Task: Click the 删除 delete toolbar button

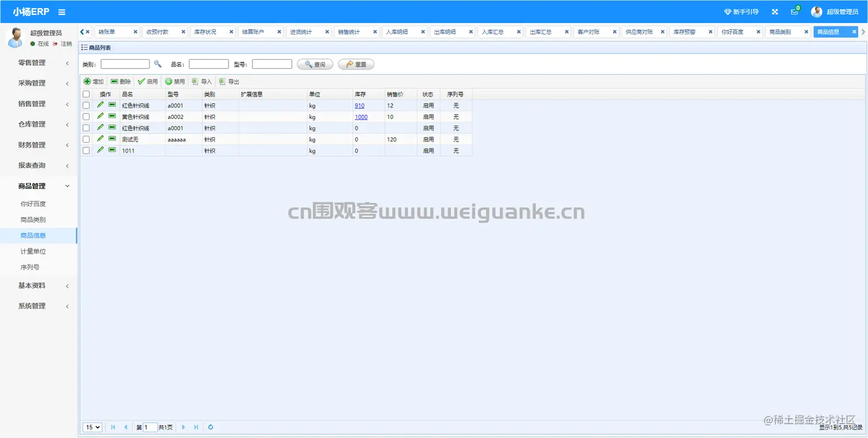Action: (121, 82)
